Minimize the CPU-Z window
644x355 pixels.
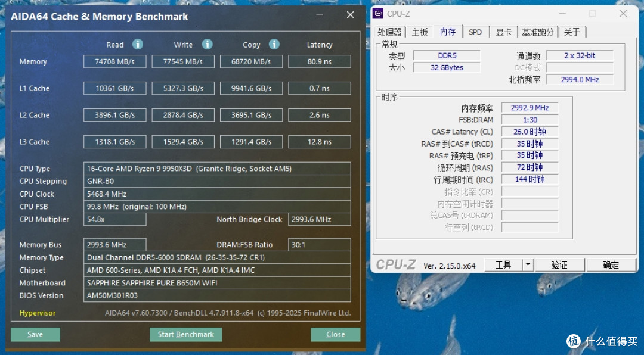563,14
